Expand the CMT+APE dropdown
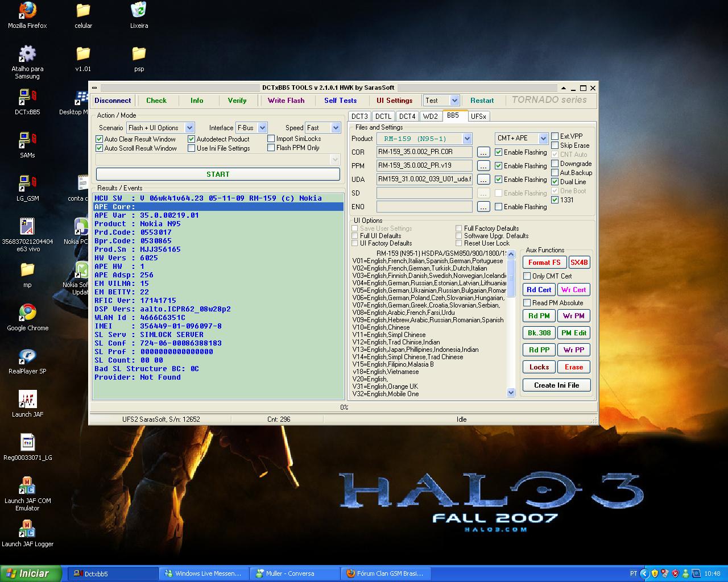The width and height of the screenshot is (728, 582). tap(543, 138)
